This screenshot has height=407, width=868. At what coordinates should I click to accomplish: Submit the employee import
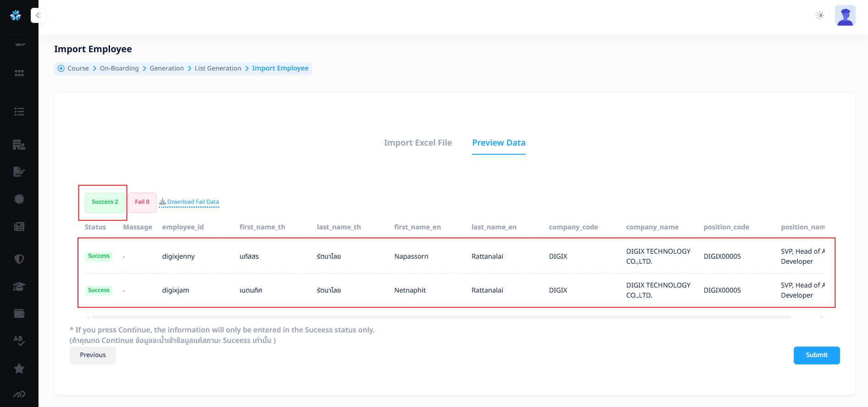click(x=816, y=355)
